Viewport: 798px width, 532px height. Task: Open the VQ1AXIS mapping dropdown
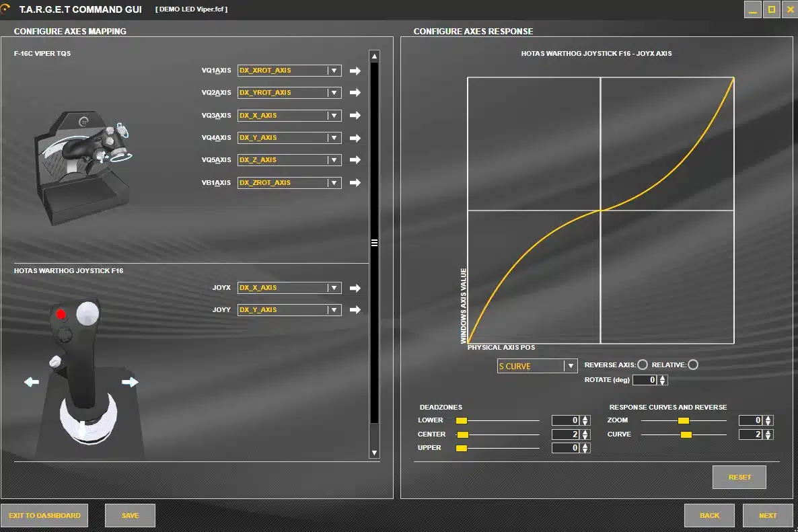(289, 71)
